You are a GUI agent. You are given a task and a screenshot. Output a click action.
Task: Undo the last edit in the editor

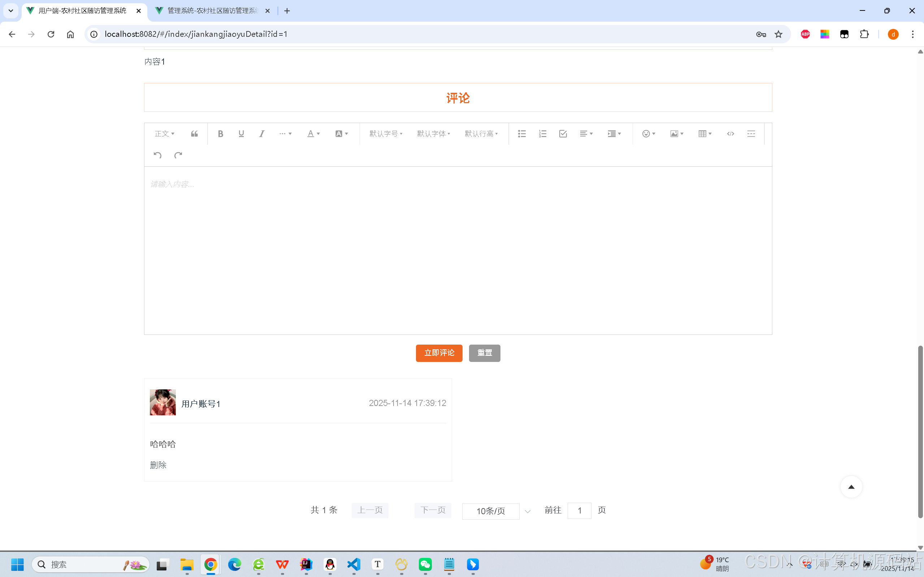(158, 155)
